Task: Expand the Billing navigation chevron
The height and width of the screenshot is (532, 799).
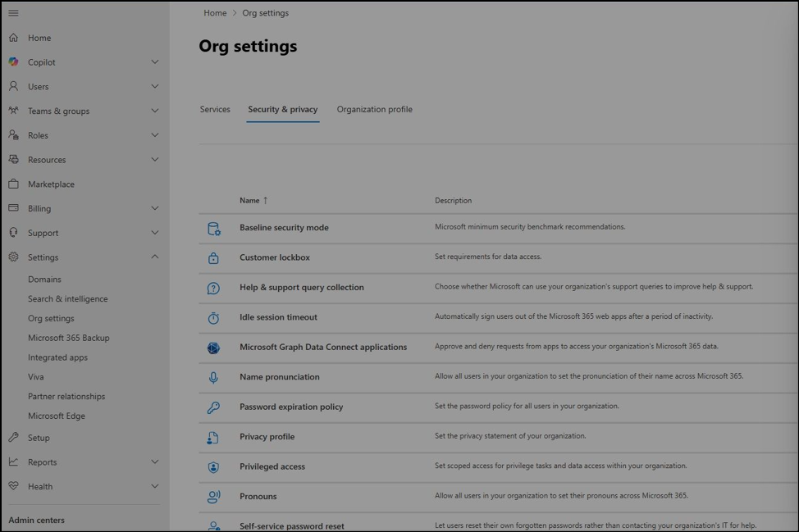Action: click(155, 209)
